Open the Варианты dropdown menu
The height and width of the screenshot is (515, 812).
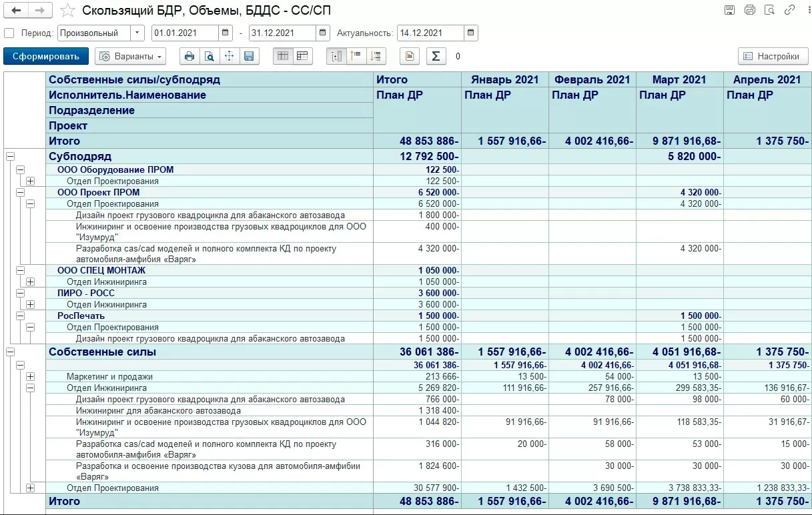[130, 57]
